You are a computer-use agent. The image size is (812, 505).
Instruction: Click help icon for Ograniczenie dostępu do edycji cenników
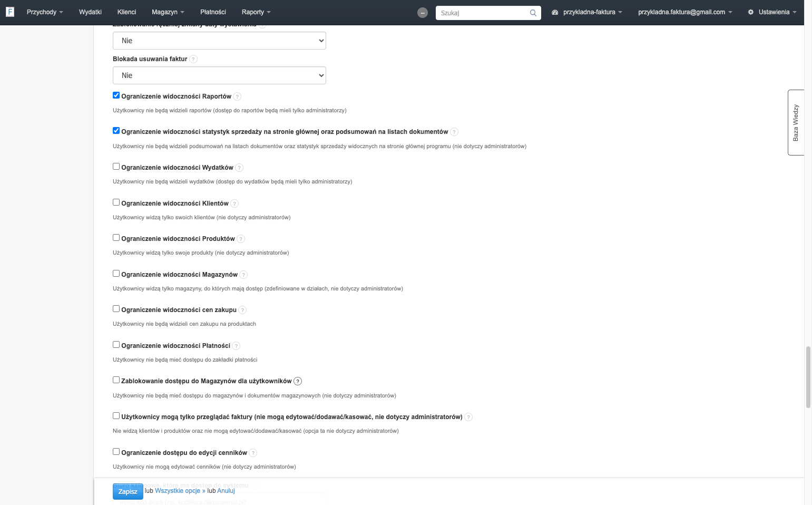click(x=253, y=453)
